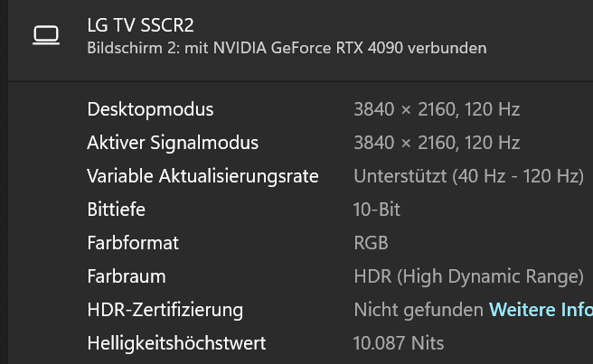The image size is (593, 364).
Task: Select the Unterstützt (40 Hz - 120 Hz) value
Action: pyautogui.click(x=467, y=176)
